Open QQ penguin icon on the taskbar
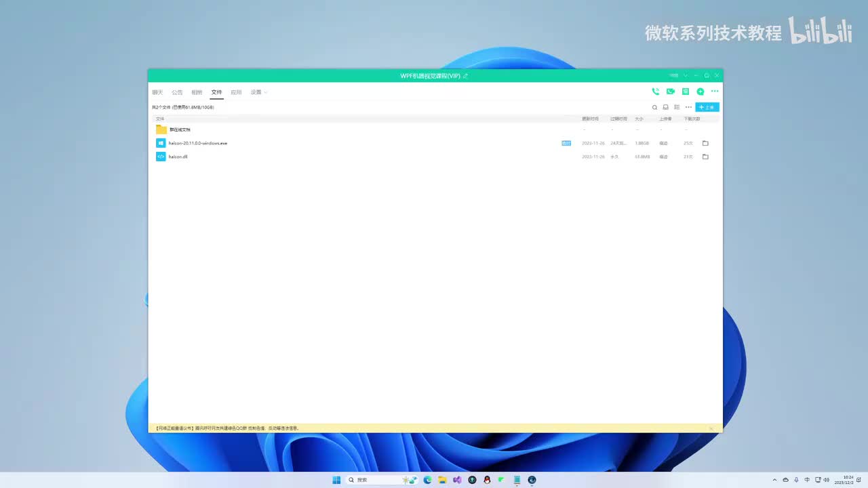The width and height of the screenshot is (868, 488). coord(487,480)
